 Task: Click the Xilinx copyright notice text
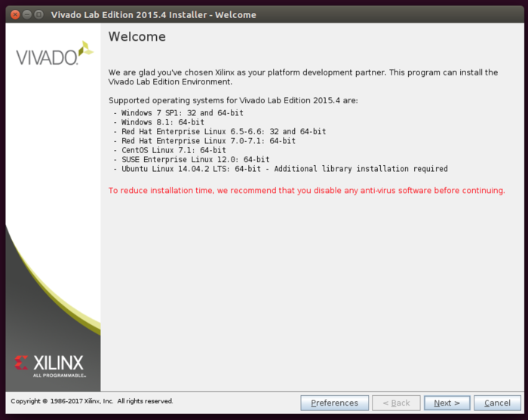click(92, 401)
